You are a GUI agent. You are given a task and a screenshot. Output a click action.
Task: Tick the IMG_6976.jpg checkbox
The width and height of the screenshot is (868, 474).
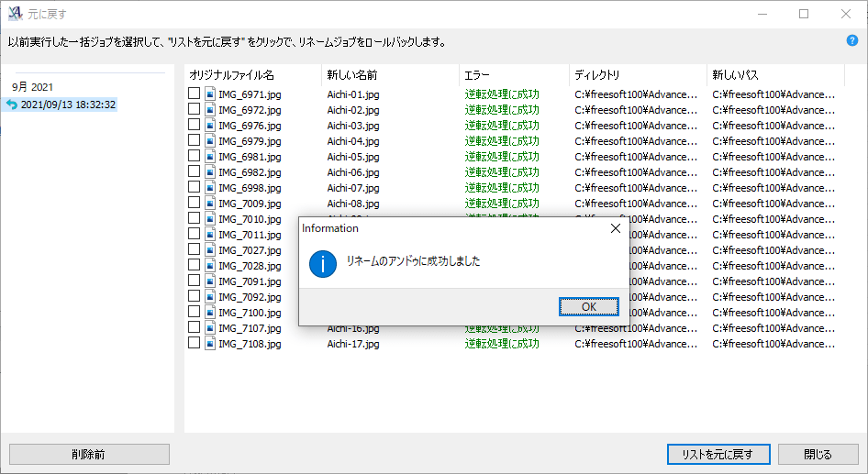click(194, 125)
